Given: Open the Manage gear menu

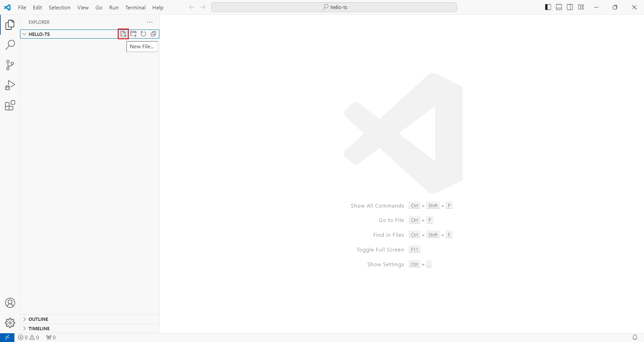Looking at the screenshot, I should [10, 323].
